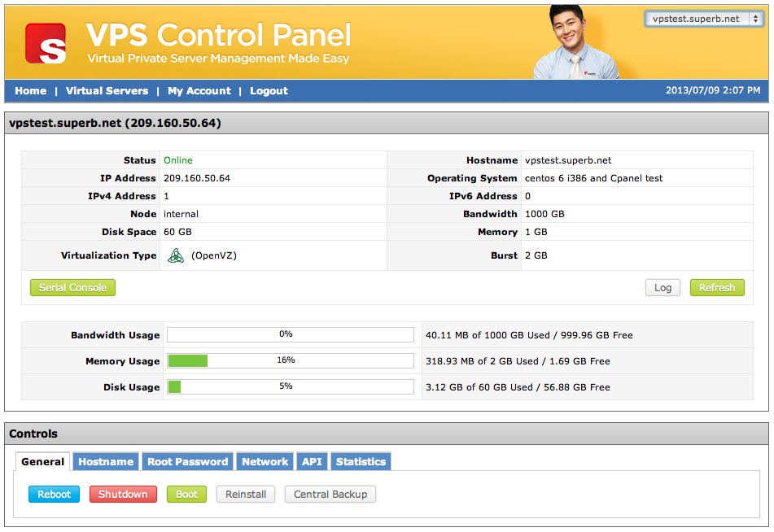Screen dimensions: 774x532
Task: Click the Disk Space value '60 GB'
Action: [177, 232]
